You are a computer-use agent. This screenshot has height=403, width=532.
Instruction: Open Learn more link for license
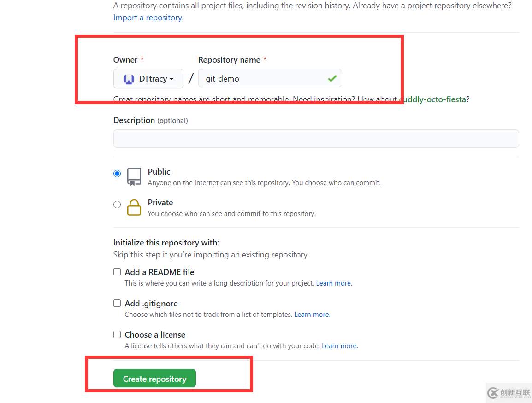click(340, 346)
